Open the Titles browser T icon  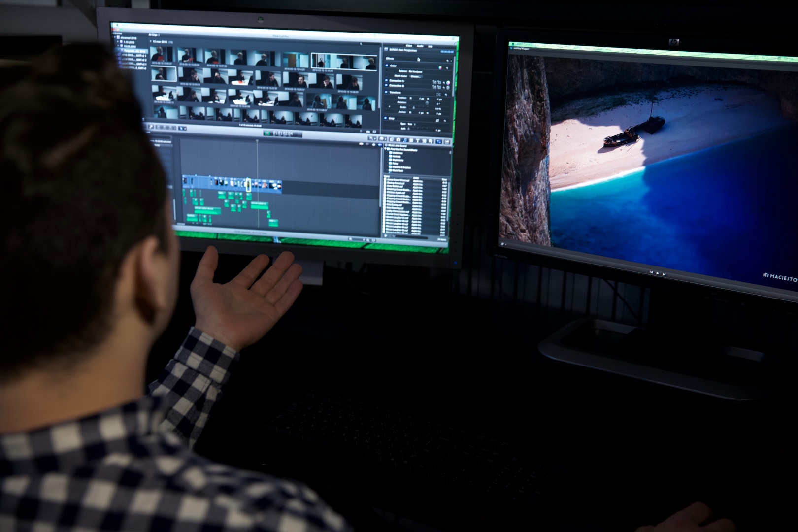[x=418, y=140]
